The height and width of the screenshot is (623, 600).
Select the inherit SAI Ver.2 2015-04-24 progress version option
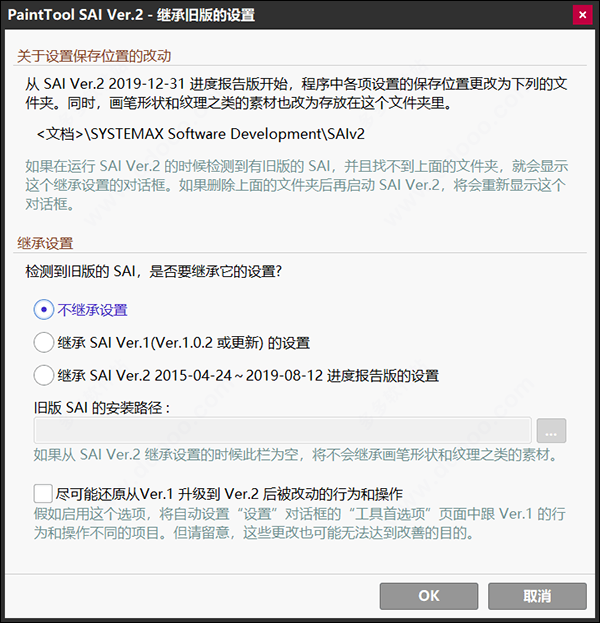tap(44, 375)
